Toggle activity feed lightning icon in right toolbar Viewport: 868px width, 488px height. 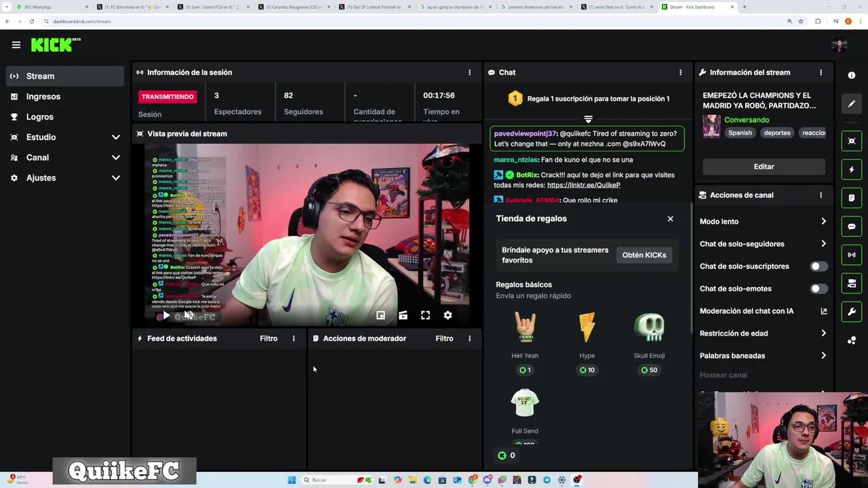[x=852, y=169]
